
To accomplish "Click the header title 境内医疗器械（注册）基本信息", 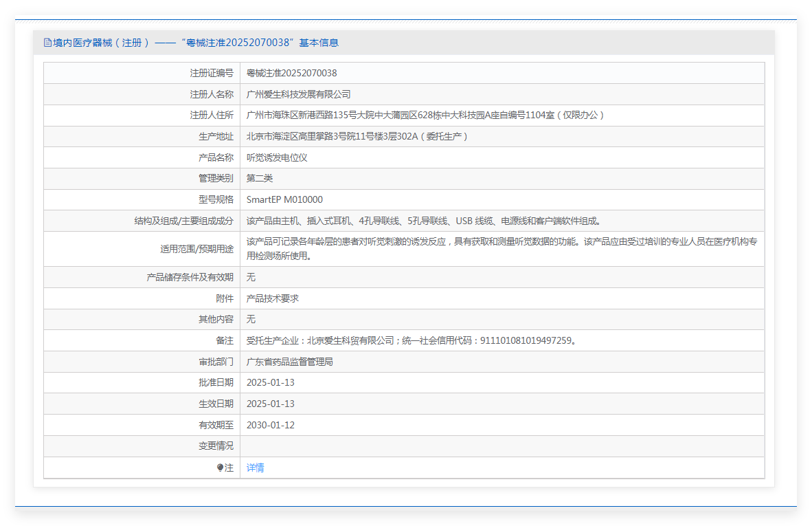I will coord(196,43).
